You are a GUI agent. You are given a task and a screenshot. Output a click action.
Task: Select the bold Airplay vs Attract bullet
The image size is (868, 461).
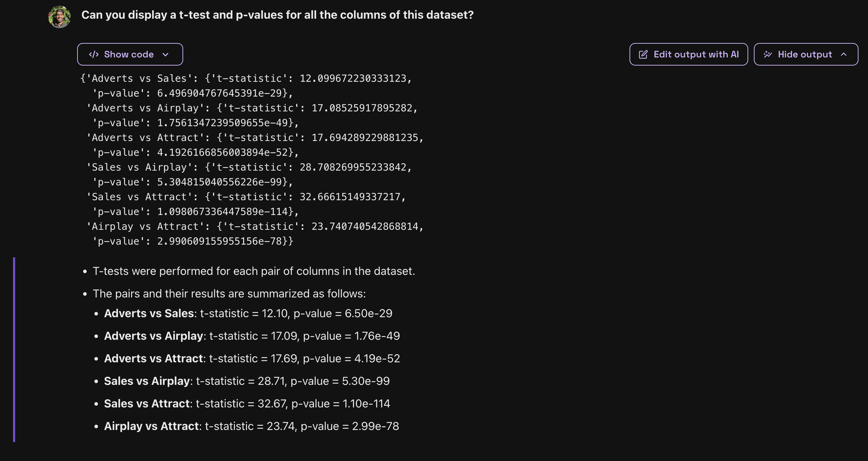(x=151, y=426)
